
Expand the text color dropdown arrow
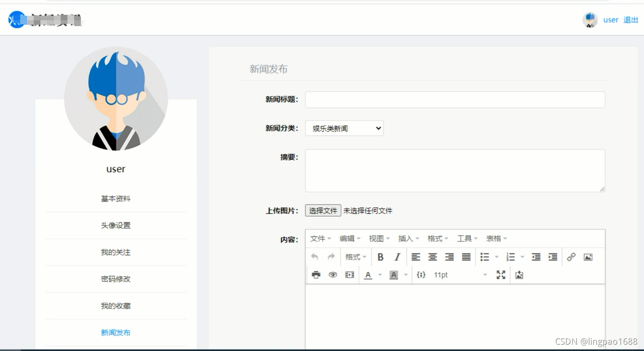coord(380,275)
